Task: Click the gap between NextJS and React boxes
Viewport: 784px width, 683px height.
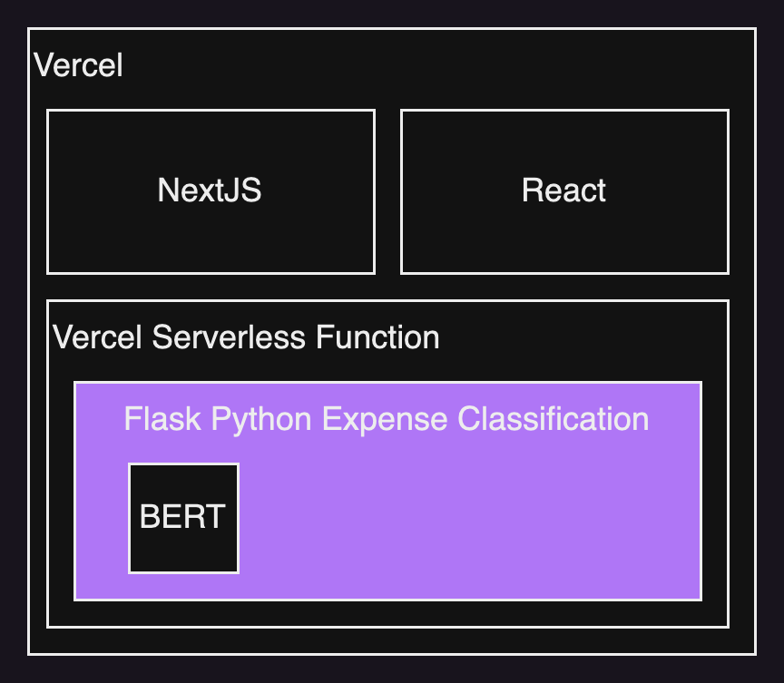Action: click(x=388, y=192)
